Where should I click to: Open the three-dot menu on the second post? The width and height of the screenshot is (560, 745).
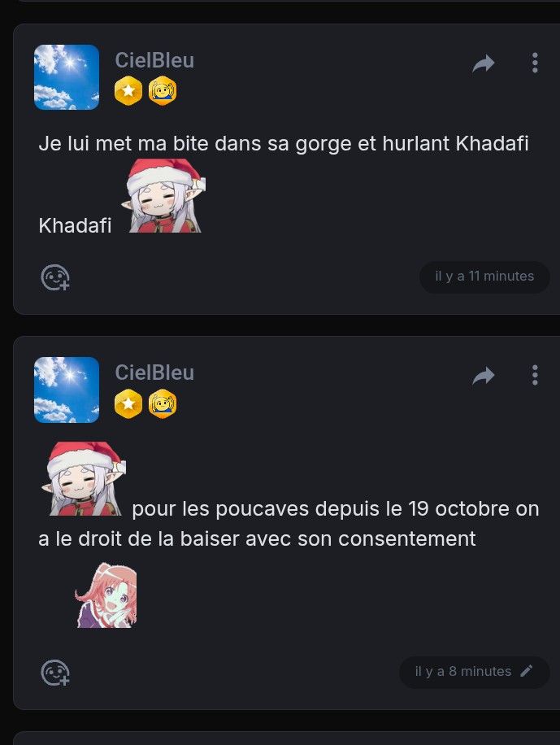pos(535,375)
